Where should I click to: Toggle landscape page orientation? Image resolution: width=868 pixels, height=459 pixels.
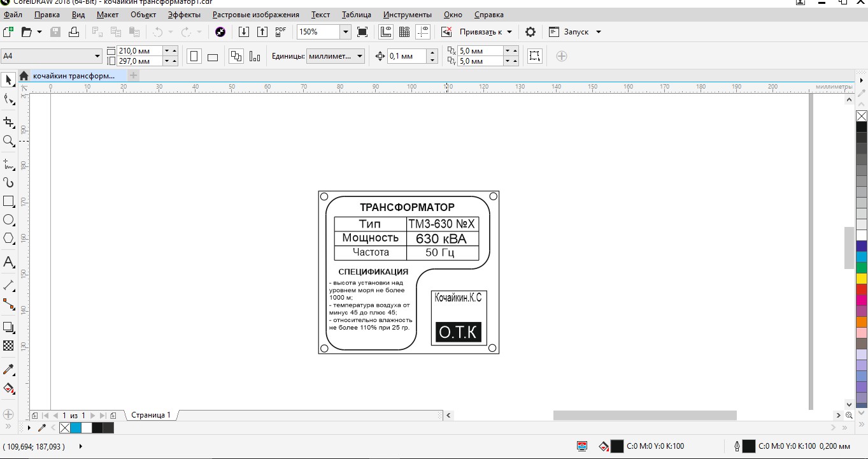tap(213, 56)
